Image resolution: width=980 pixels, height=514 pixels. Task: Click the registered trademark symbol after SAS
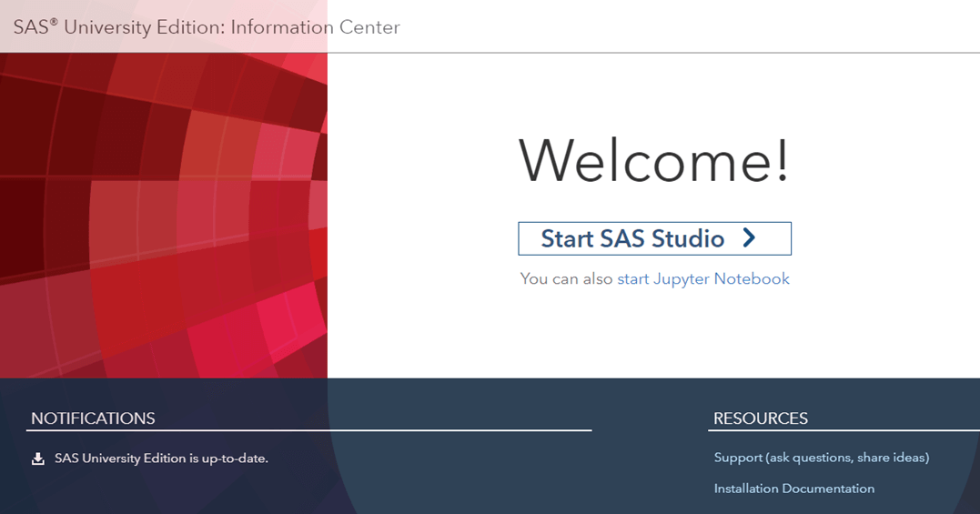click(x=54, y=21)
